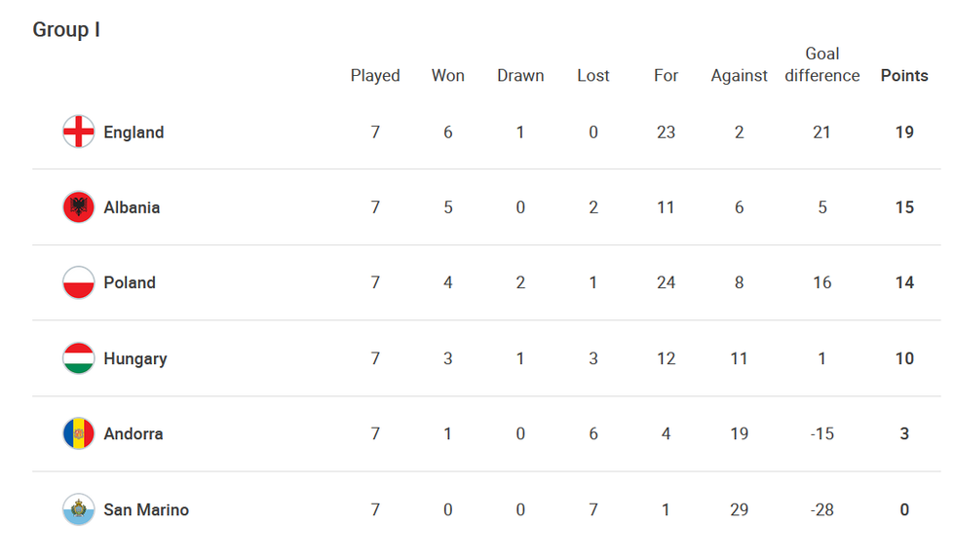Screen dimensions: 955x560
Task: Click the Goal difference column header
Action: (x=822, y=64)
